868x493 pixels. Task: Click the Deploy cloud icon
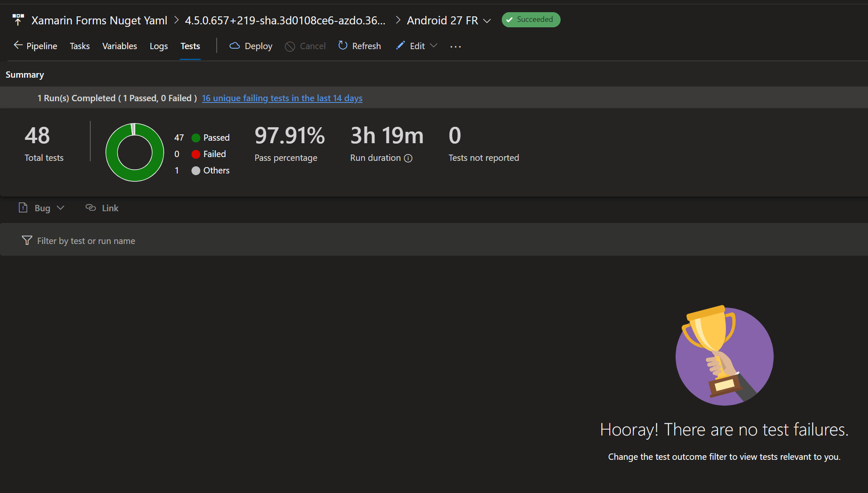(x=234, y=46)
